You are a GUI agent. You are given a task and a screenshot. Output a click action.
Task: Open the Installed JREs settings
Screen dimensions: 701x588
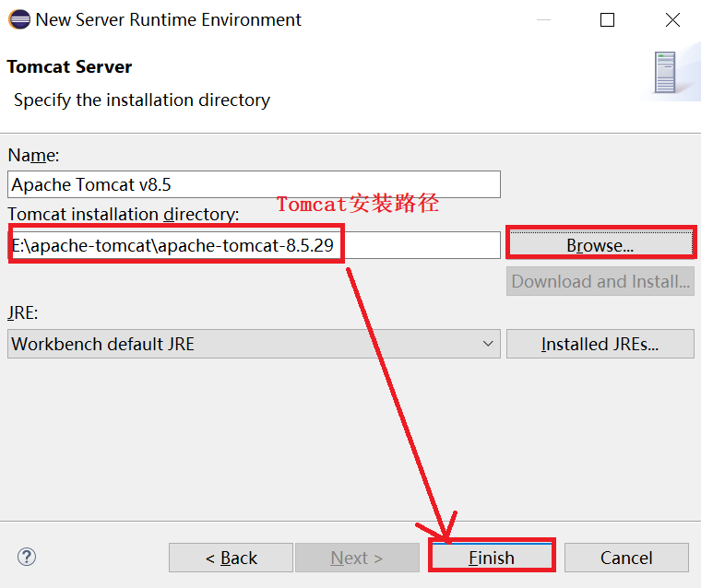[600, 344]
